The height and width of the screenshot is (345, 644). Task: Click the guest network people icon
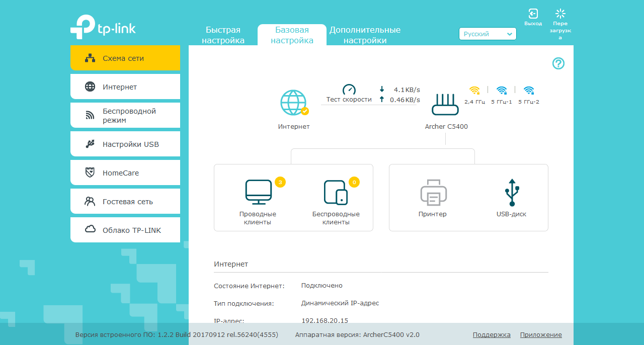click(x=90, y=201)
